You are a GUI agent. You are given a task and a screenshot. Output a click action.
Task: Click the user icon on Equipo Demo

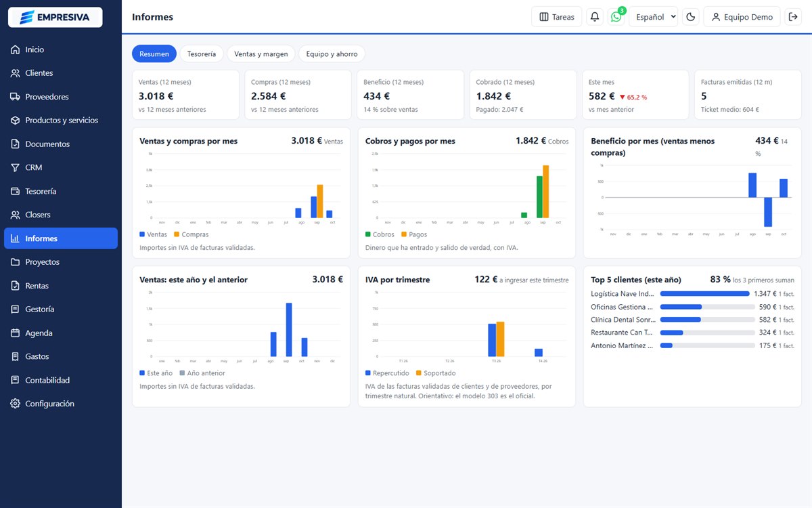[x=716, y=17]
